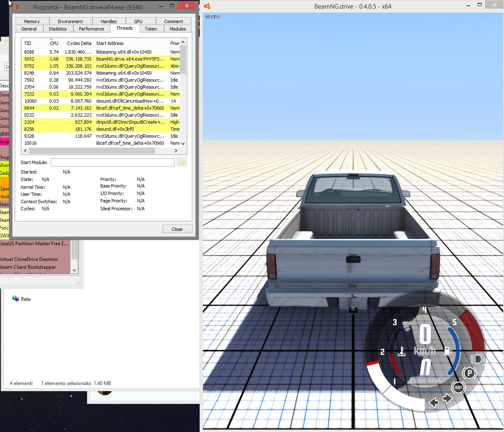Select thread row TID 10060
The width and height of the screenshot is (504, 432).
tap(101, 101)
